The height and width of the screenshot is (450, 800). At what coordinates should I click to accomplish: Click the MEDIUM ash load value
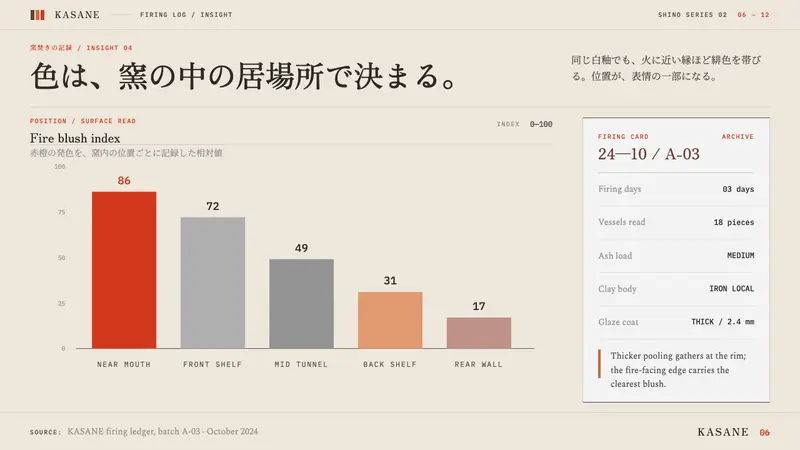point(741,256)
